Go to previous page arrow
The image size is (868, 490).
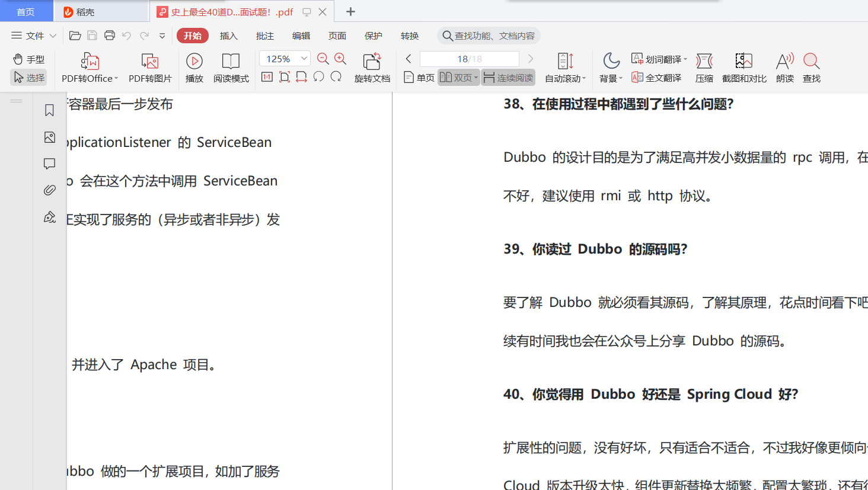(409, 59)
